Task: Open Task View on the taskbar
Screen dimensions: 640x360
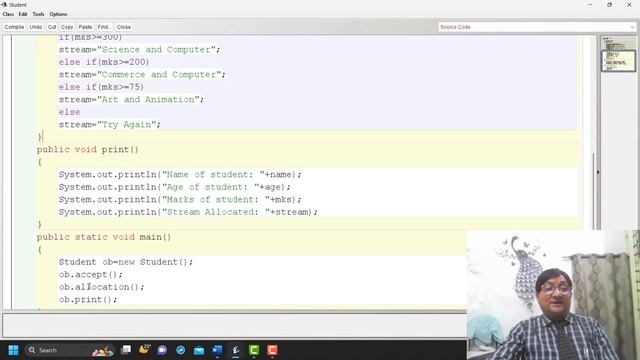Action: (x=126, y=350)
